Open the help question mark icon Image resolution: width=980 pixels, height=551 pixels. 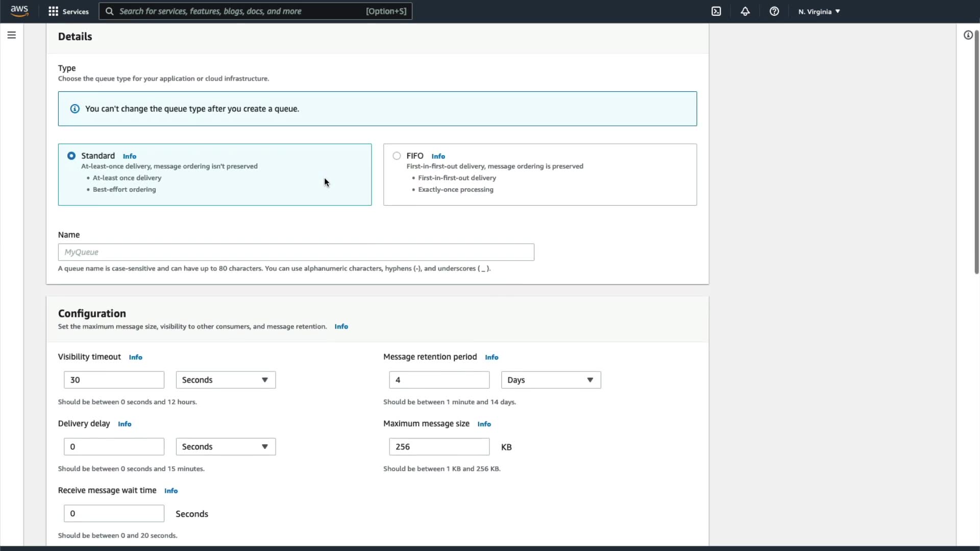coord(774,11)
